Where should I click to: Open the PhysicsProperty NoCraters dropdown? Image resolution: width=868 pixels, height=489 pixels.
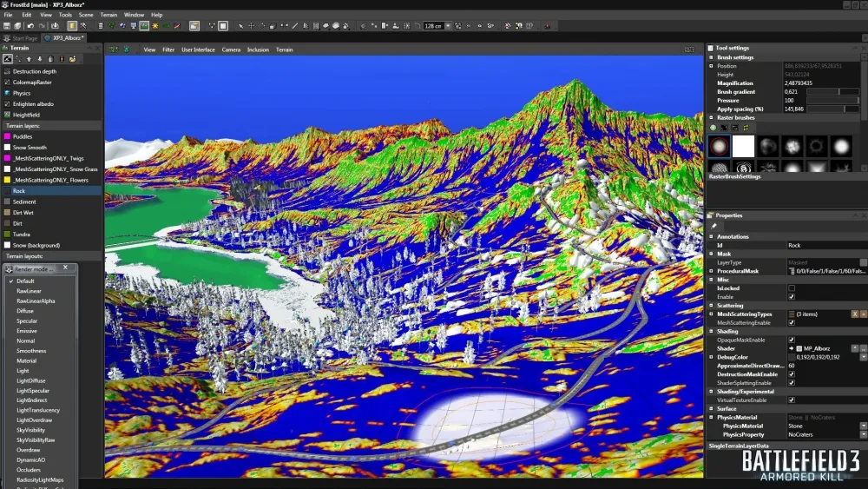point(863,434)
